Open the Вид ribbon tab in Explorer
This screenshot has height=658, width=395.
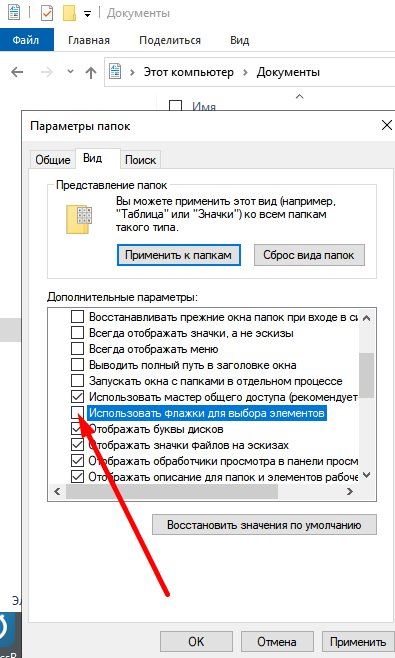tap(239, 40)
